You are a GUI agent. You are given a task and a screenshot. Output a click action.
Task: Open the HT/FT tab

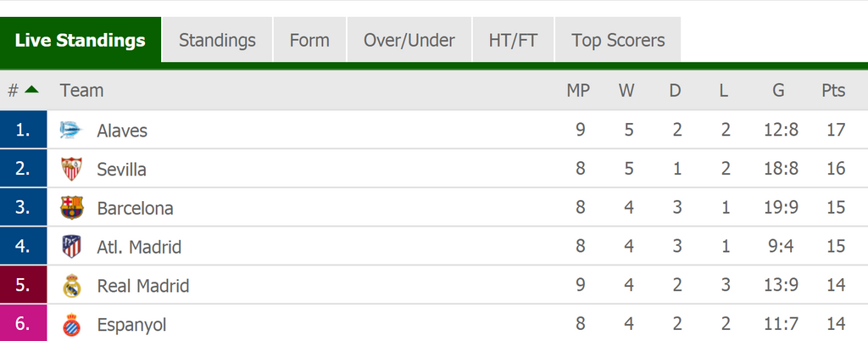click(513, 40)
